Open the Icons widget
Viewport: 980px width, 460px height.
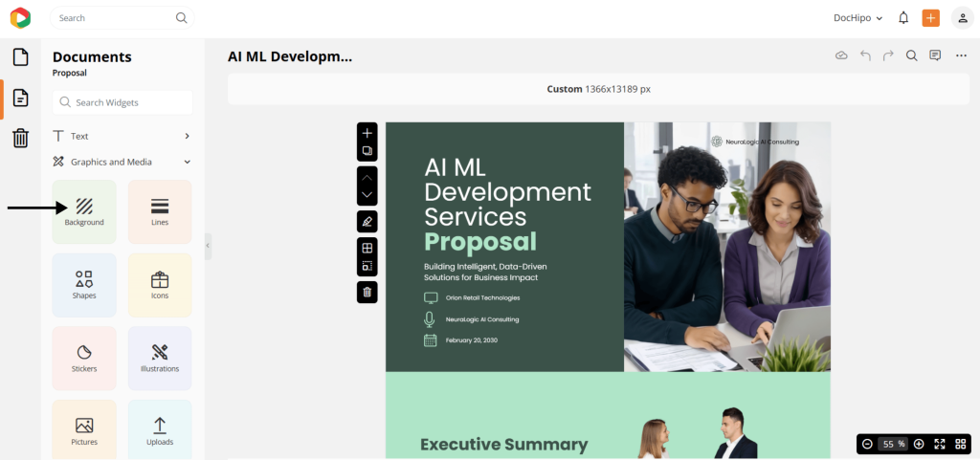coord(160,285)
